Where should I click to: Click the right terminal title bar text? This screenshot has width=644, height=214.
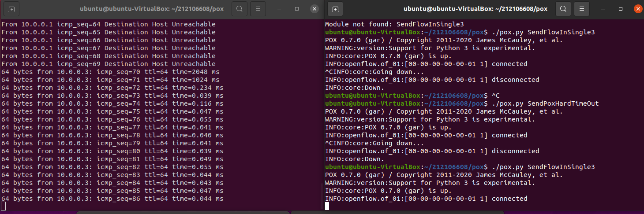pyautogui.click(x=476, y=9)
